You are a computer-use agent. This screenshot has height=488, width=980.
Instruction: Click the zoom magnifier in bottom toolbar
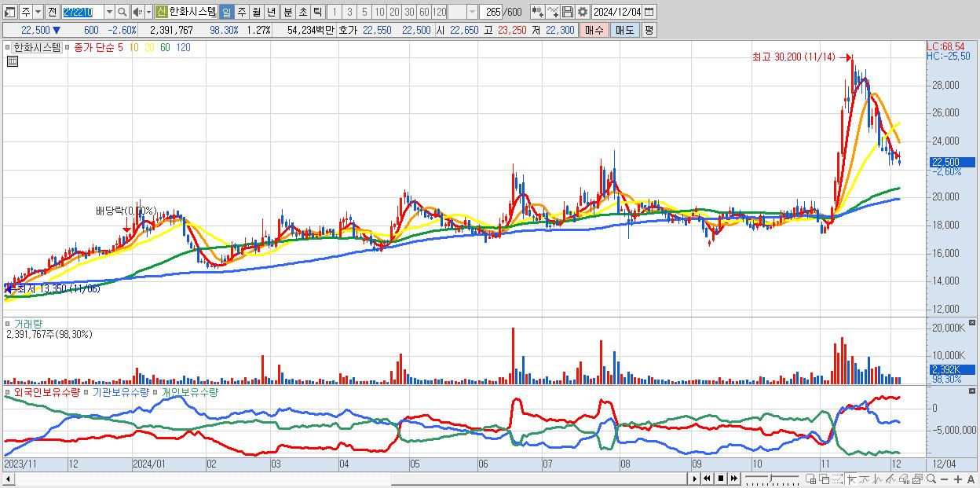pyautogui.click(x=931, y=479)
